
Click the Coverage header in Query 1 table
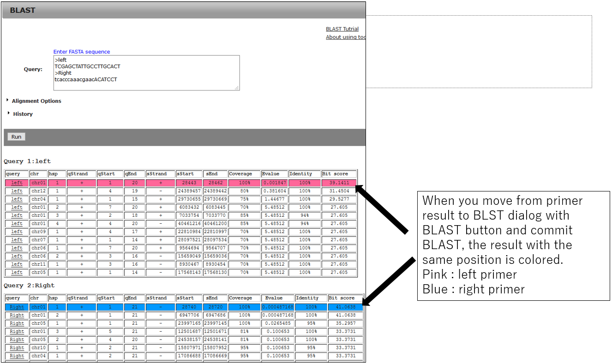[244, 174]
